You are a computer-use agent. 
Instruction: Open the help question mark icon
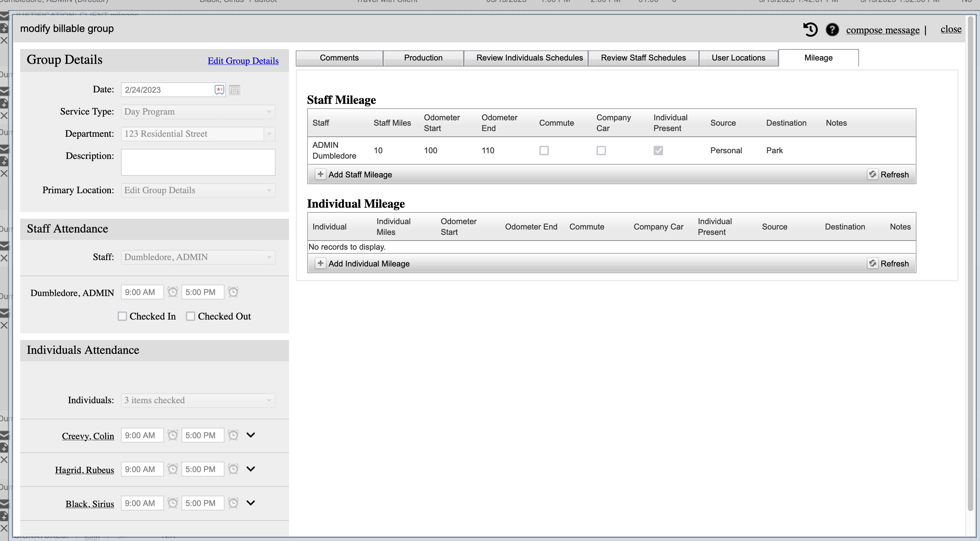pyautogui.click(x=832, y=29)
